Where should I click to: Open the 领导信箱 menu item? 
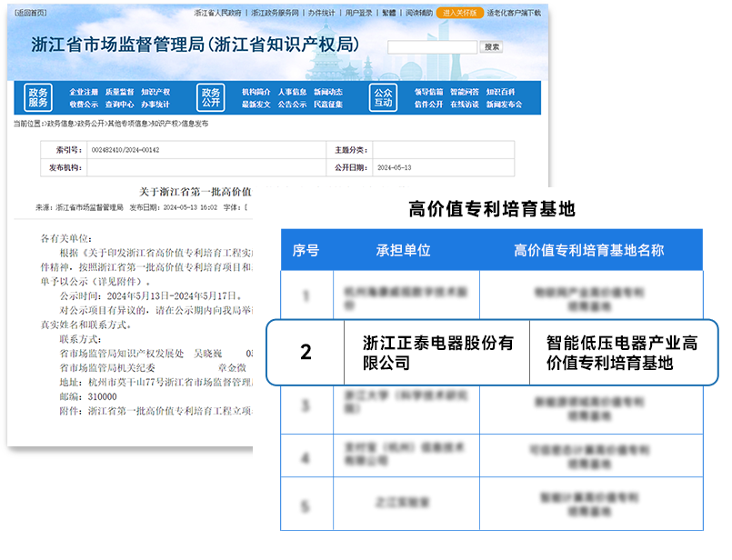pos(428,92)
